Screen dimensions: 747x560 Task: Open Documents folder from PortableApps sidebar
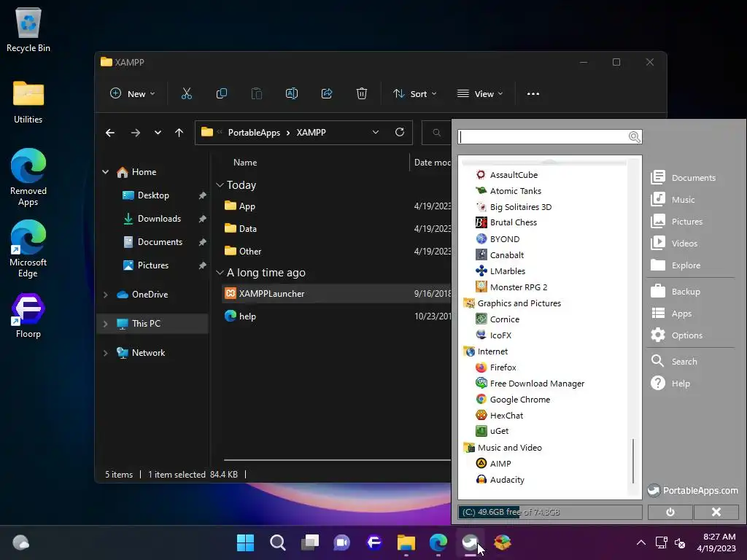point(683,178)
